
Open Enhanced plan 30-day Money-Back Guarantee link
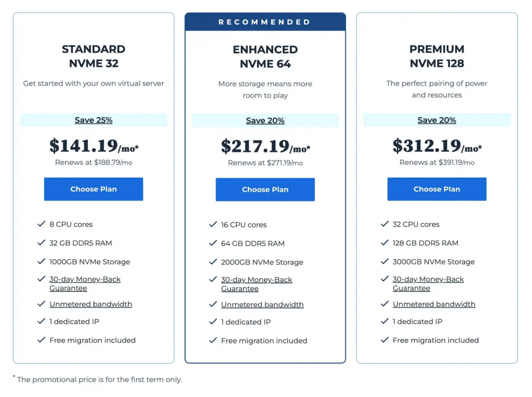256,284
